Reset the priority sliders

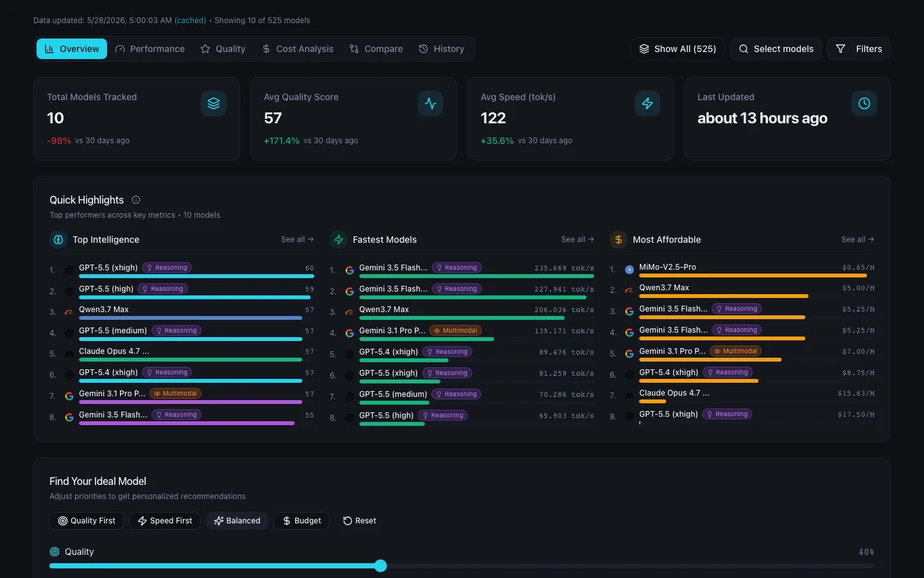[359, 521]
